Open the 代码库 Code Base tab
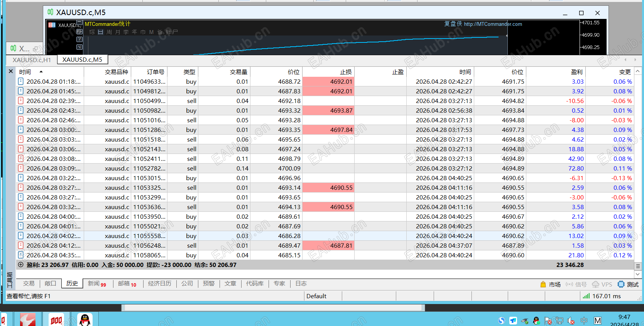The width and height of the screenshot is (644, 326). pos(255,284)
